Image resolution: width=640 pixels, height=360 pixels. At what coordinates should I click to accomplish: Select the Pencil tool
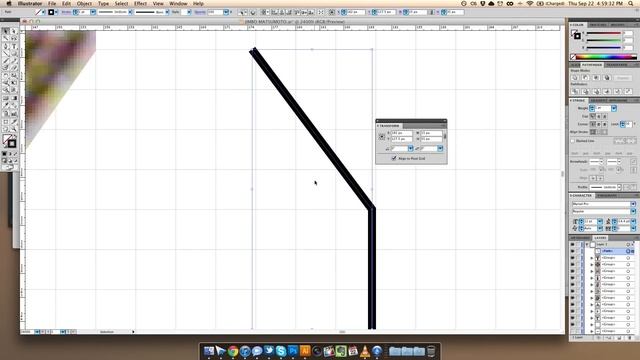click(14, 61)
